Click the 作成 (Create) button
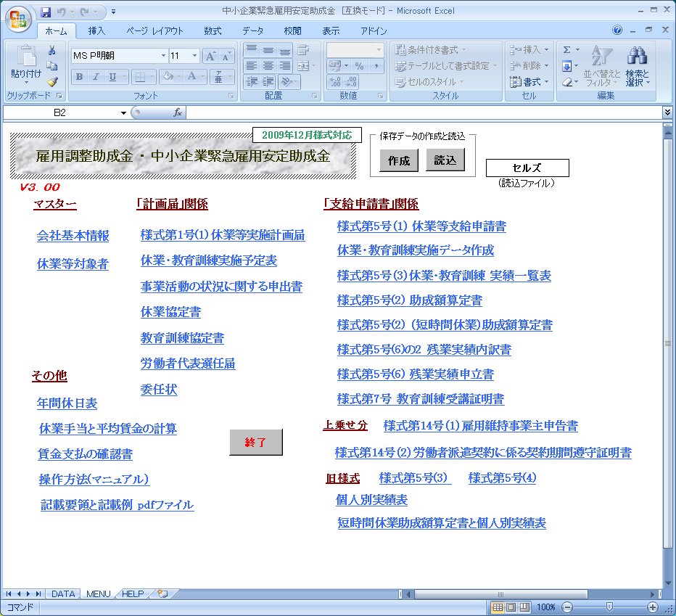 (399, 160)
